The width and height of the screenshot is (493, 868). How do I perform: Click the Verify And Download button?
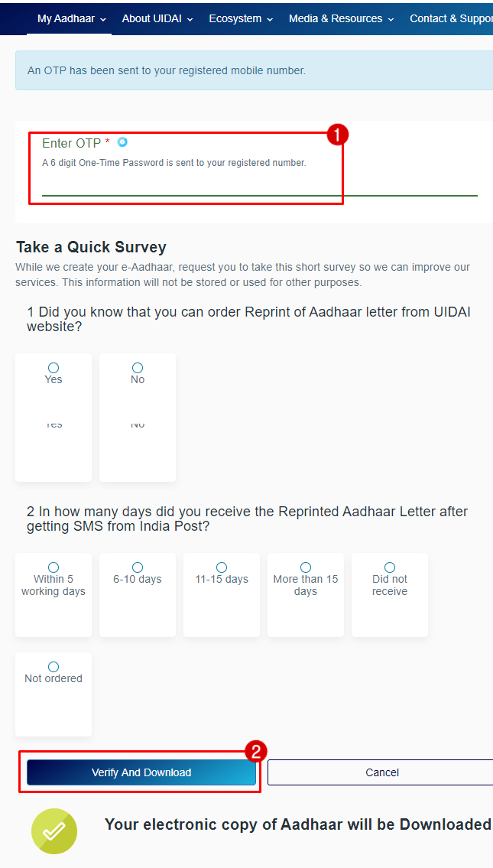pyautogui.click(x=141, y=772)
